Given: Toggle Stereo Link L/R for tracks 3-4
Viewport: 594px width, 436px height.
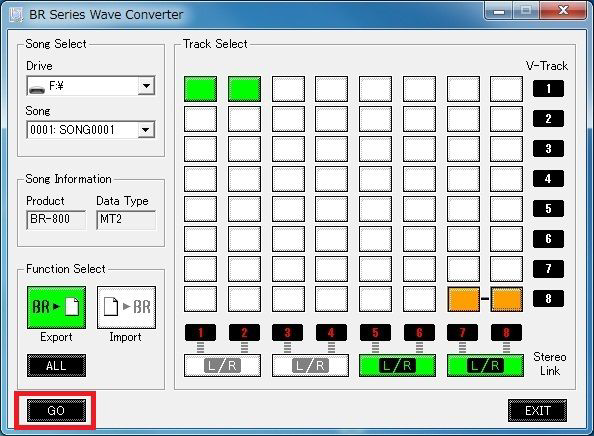Looking at the screenshot, I should [x=310, y=366].
